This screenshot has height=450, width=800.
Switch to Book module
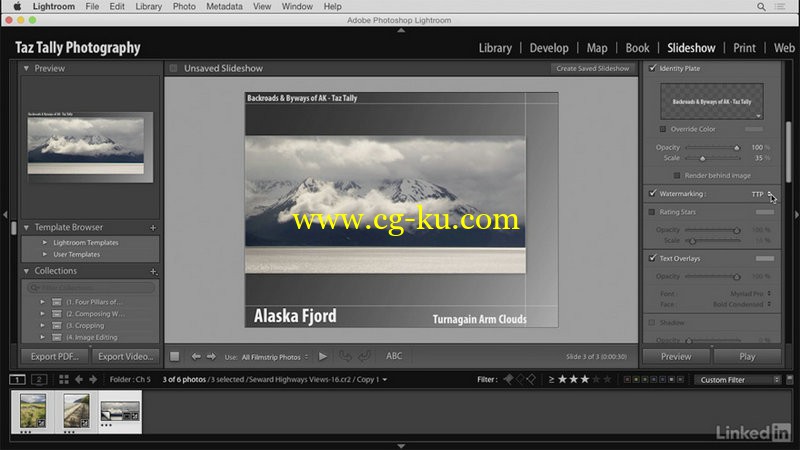point(637,48)
